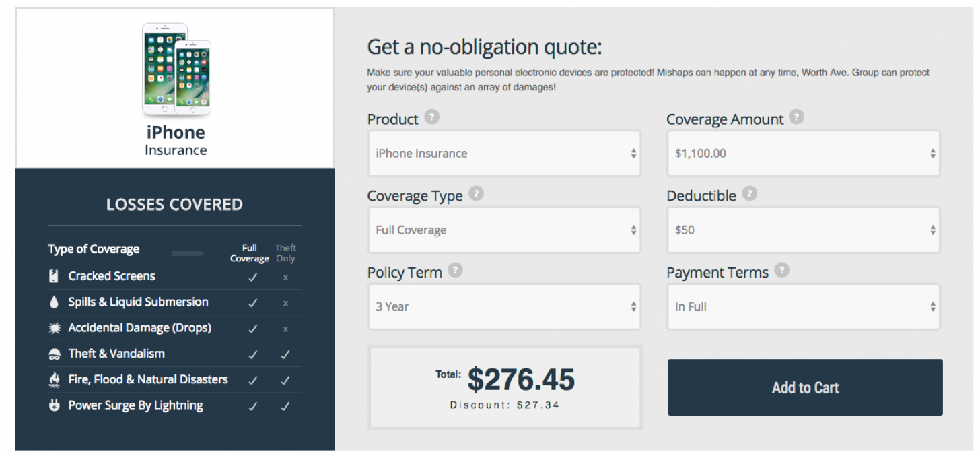Click the Cracked Screens phone icon

pyautogui.click(x=54, y=276)
